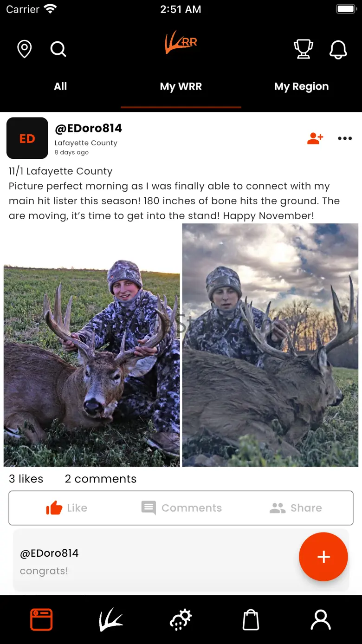362x644 pixels.
Task: Select the feed icon in bottom bar
Action: tap(41, 620)
